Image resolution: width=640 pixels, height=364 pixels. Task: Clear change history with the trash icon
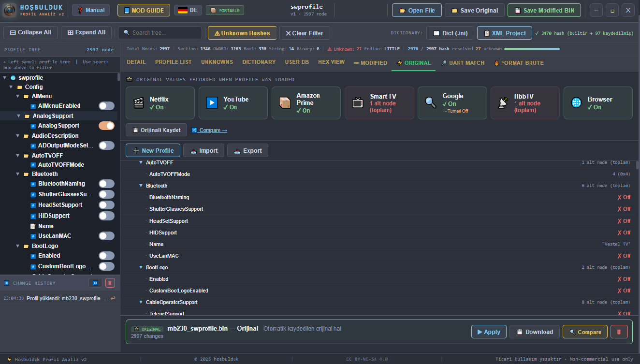pyautogui.click(x=110, y=283)
